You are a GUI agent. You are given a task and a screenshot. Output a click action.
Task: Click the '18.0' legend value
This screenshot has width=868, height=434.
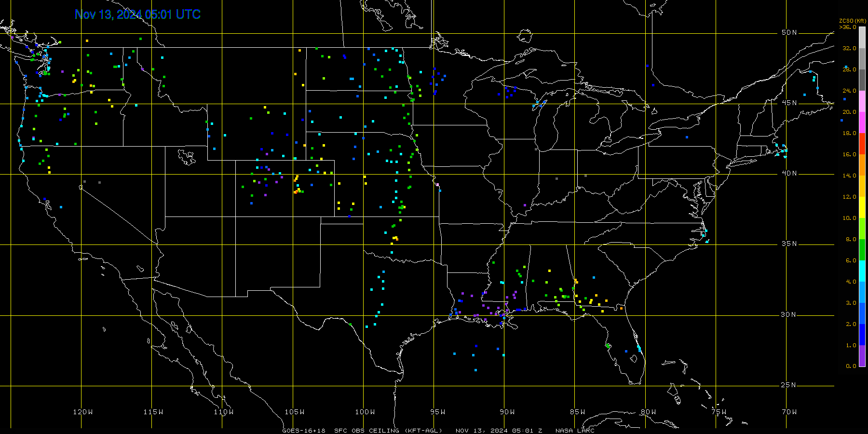point(849,133)
